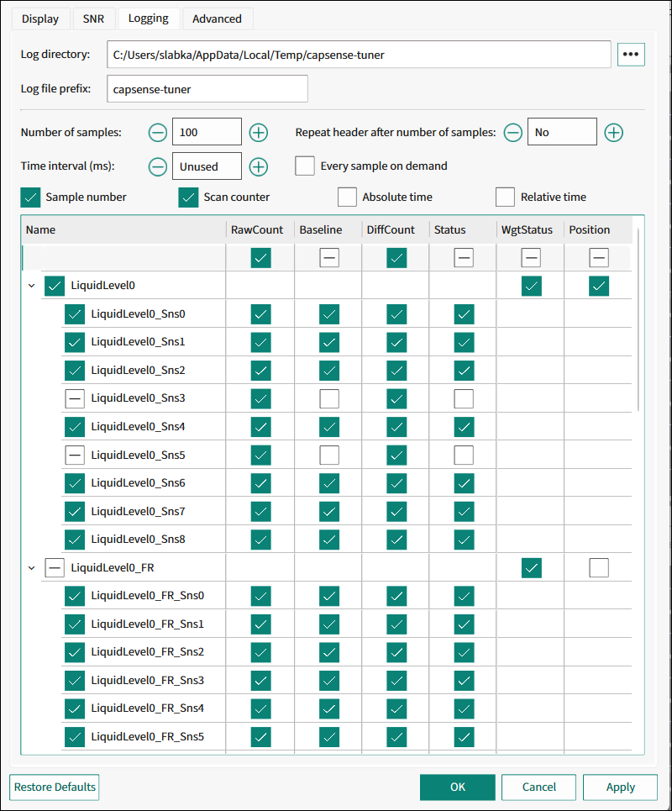
Task: Click the sensor list vertical scrollbar
Action: tap(638, 318)
